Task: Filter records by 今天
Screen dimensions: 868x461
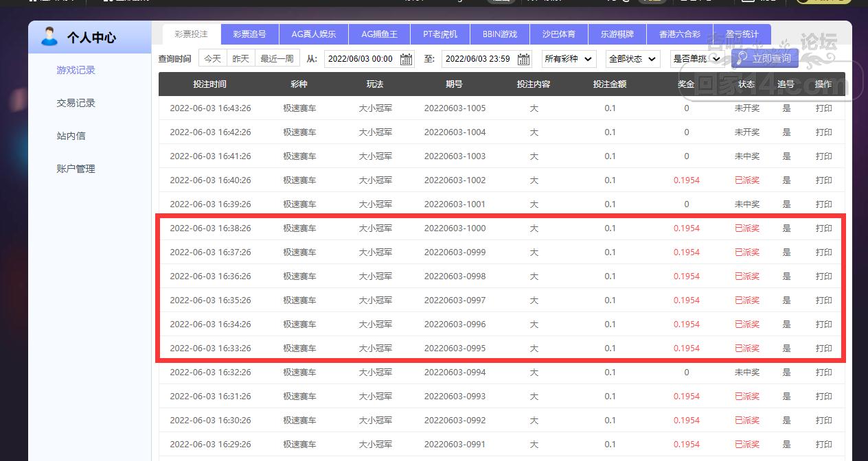Action: coord(212,59)
